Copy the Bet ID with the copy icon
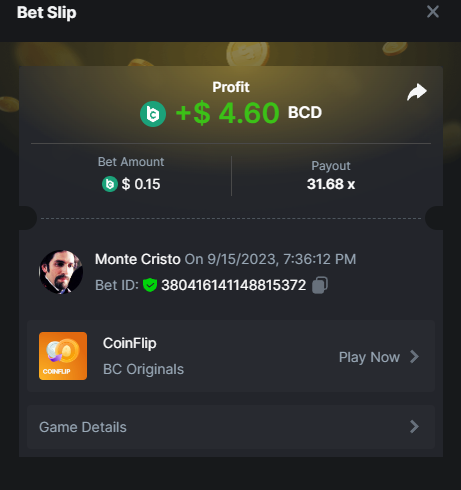The width and height of the screenshot is (461, 490). (320, 285)
